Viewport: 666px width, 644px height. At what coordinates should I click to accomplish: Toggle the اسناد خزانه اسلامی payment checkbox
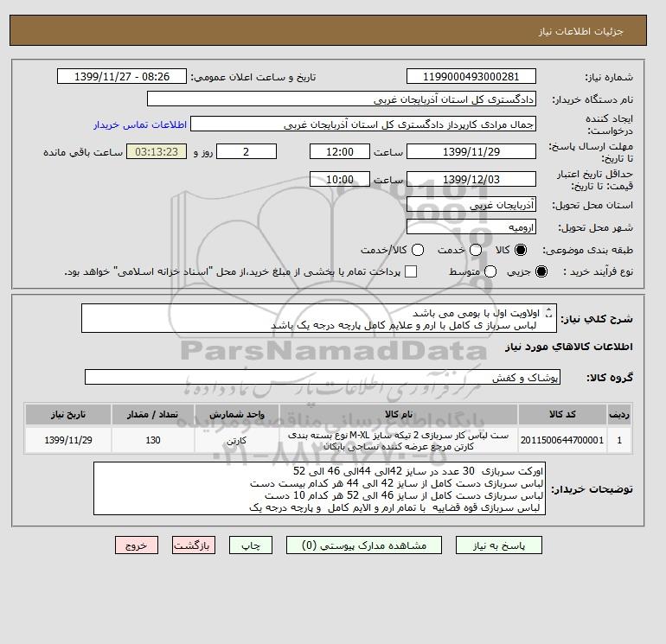coord(411,271)
